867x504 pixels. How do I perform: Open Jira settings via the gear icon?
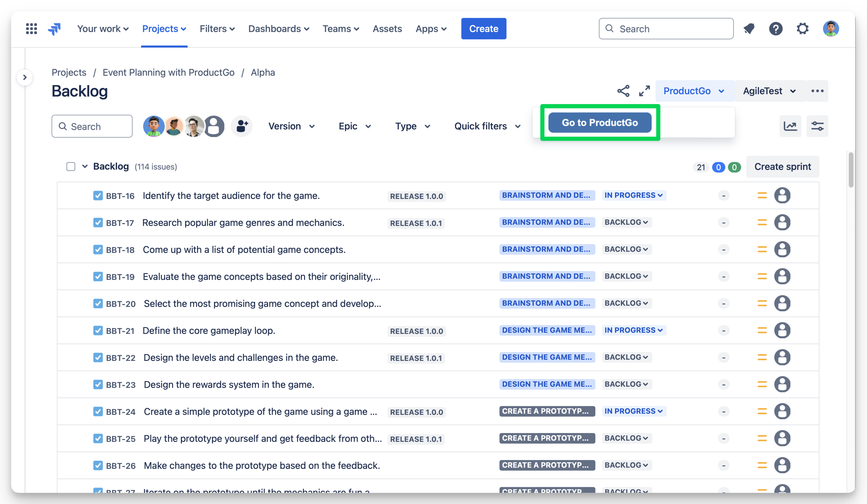pyautogui.click(x=803, y=28)
